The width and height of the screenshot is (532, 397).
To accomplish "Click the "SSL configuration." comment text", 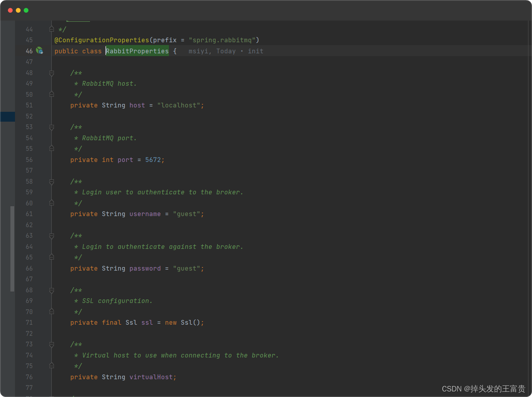I will pos(117,301).
